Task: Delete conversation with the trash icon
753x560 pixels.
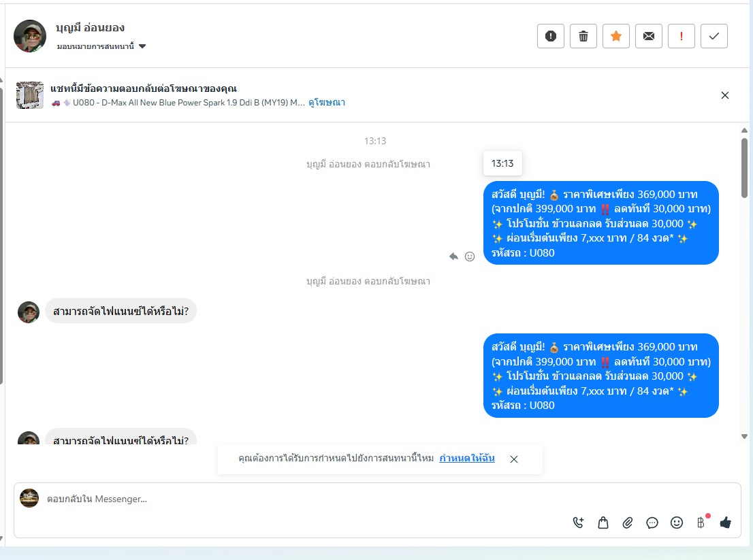Action: click(x=583, y=36)
